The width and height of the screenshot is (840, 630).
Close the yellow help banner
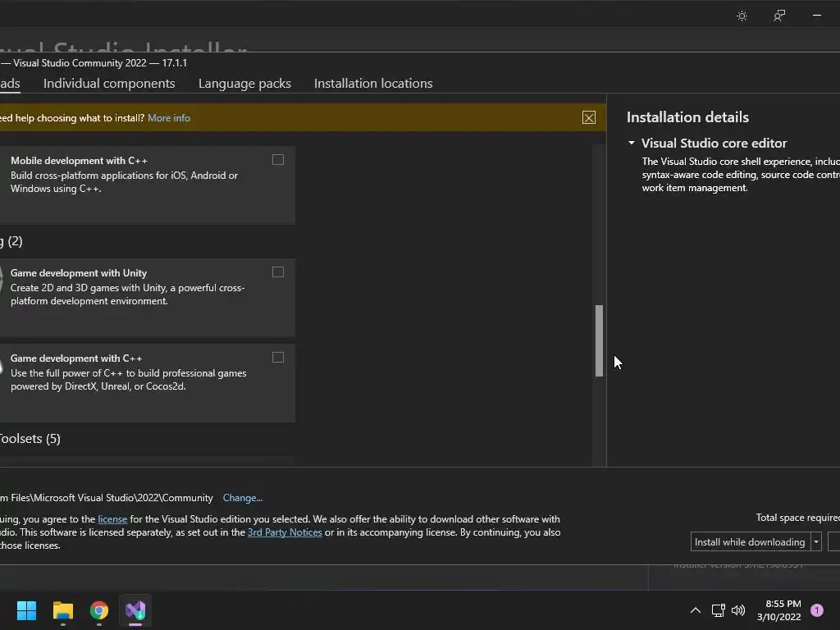pyautogui.click(x=589, y=118)
